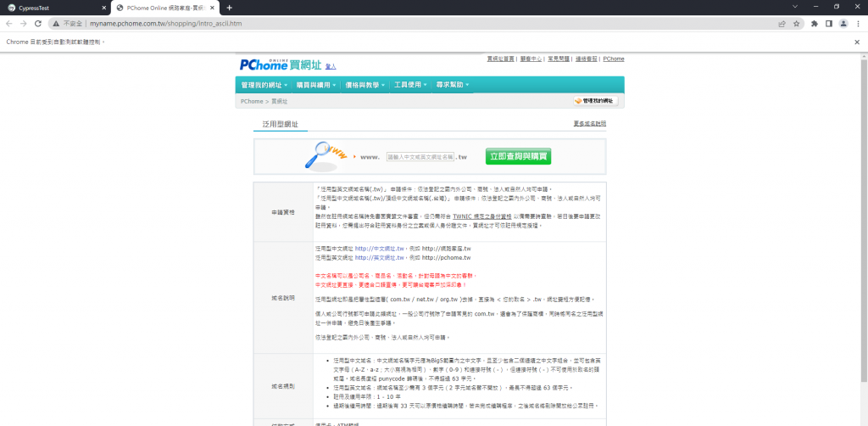Click the red 中文名稱可以是公司名 text line
Screen dimensions: 868x426
pyautogui.click(x=396, y=275)
